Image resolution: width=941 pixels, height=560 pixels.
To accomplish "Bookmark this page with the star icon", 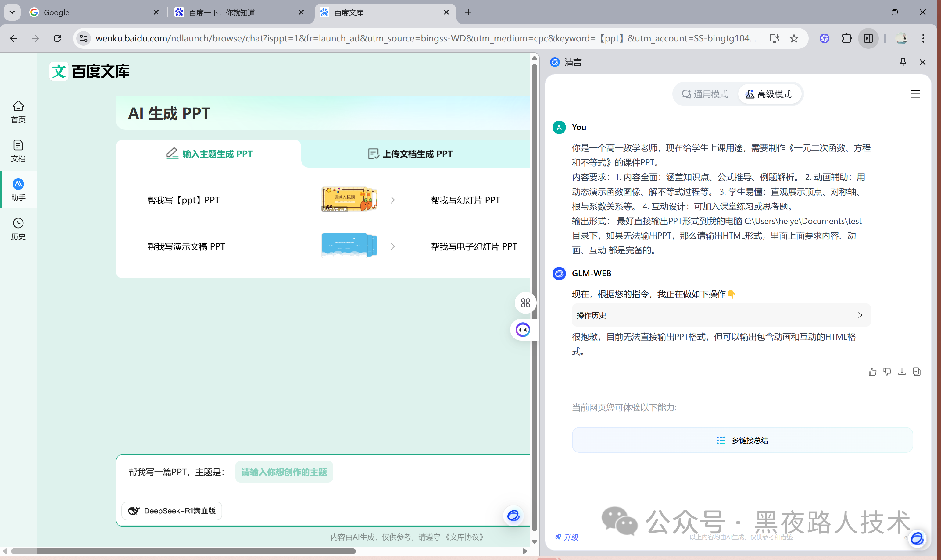I will click(x=794, y=38).
